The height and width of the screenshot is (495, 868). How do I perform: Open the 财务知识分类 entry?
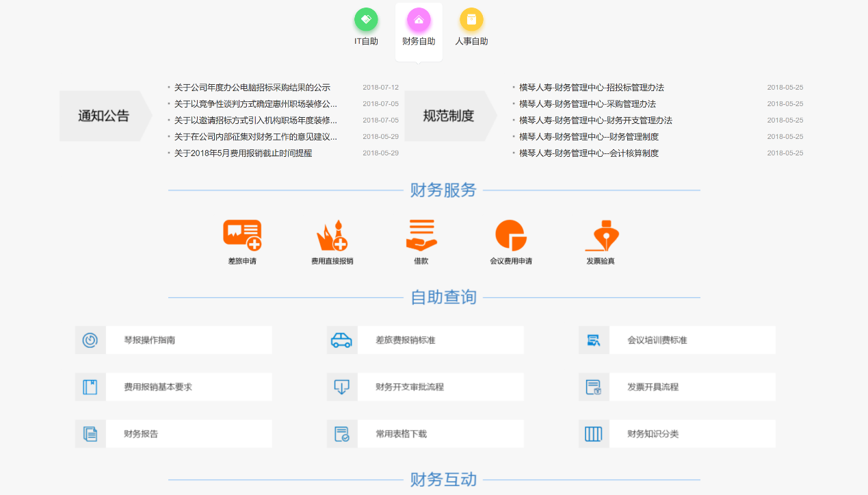(653, 434)
